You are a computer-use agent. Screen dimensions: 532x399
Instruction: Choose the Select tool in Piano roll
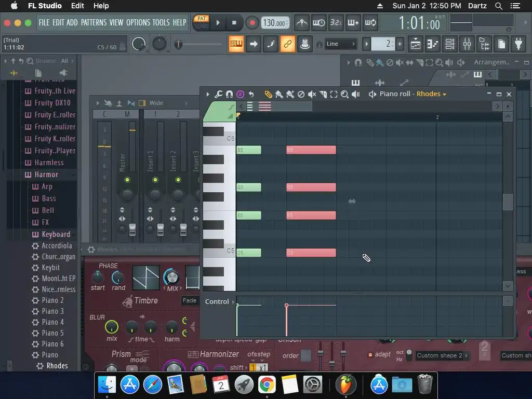pyautogui.click(x=334, y=94)
